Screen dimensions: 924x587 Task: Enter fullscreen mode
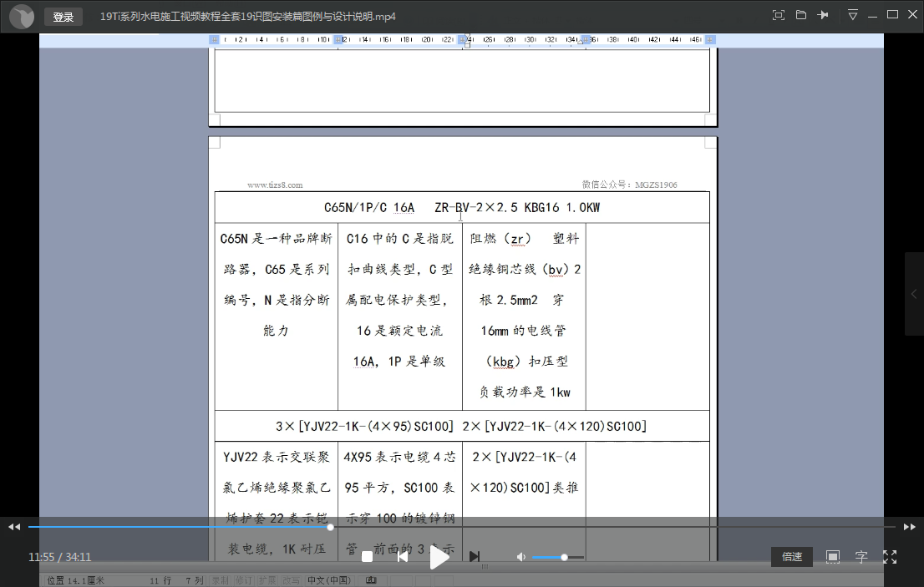pos(890,557)
